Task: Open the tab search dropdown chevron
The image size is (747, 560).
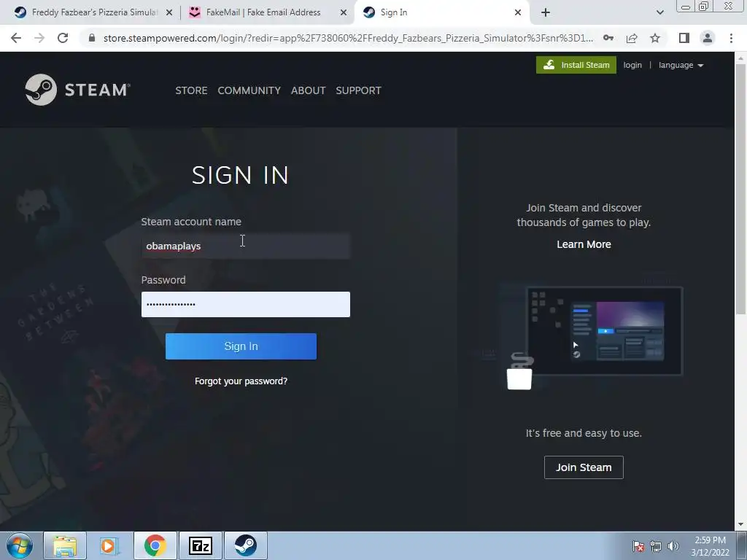Action: [659, 13]
